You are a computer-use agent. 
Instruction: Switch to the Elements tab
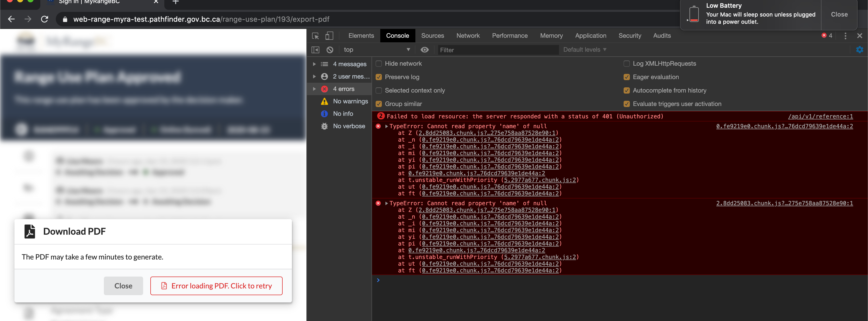coord(361,36)
